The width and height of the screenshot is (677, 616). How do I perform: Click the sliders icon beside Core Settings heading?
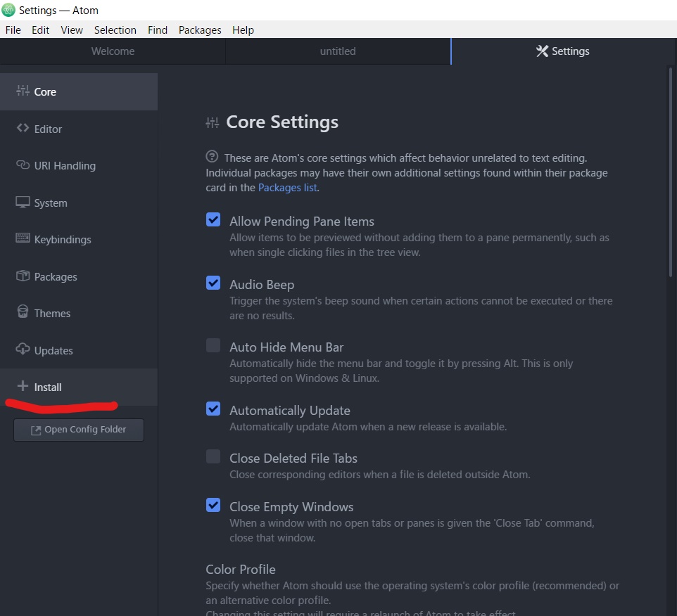pos(213,123)
